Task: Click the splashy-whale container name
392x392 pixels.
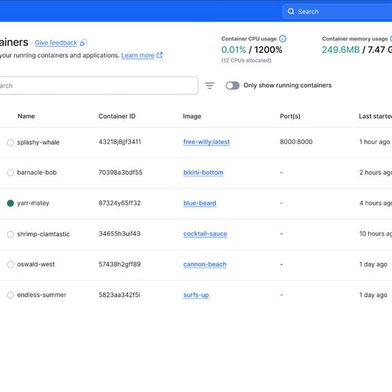Action: (x=38, y=142)
